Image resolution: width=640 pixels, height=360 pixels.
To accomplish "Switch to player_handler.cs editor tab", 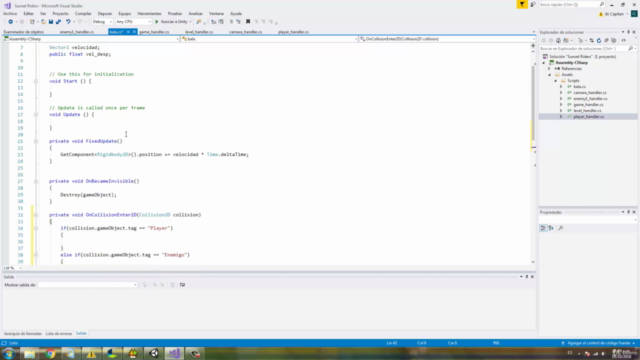I will (293, 32).
